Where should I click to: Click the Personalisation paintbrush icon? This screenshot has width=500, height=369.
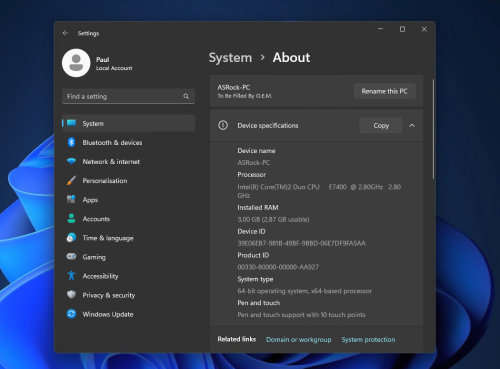[71, 181]
